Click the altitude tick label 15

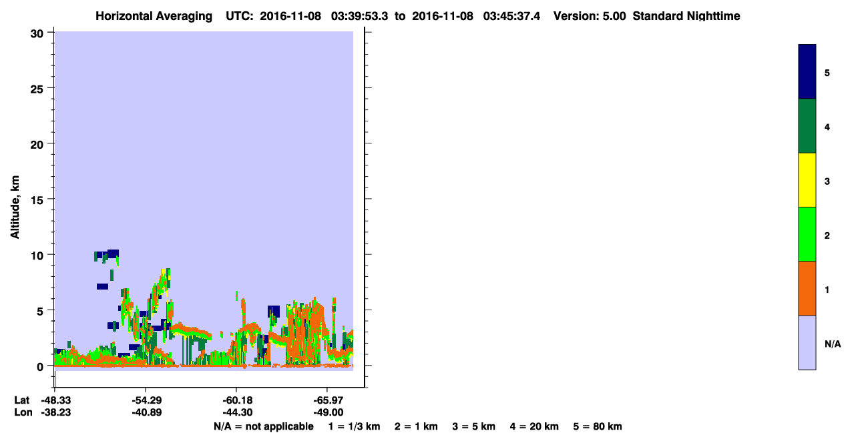point(38,199)
